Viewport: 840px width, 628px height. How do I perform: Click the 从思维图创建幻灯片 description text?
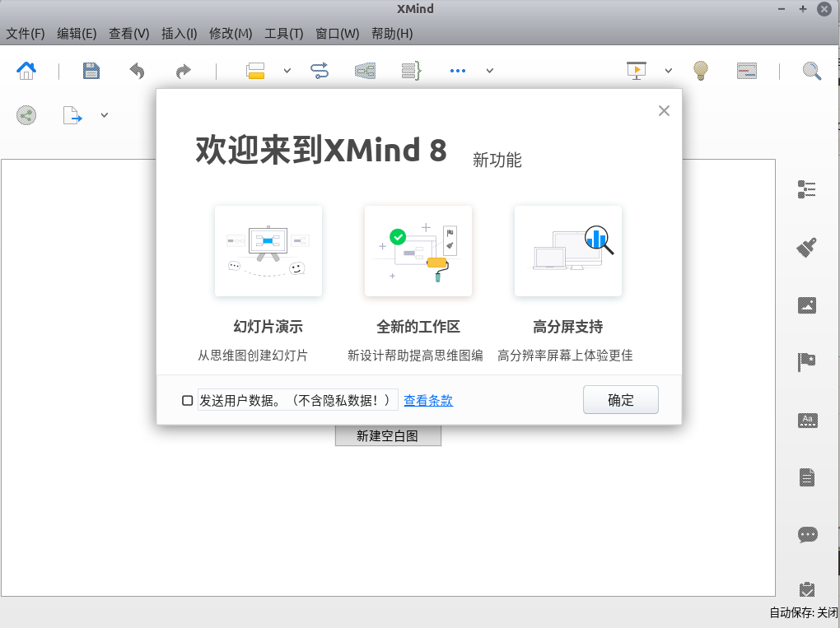[253, 356]
